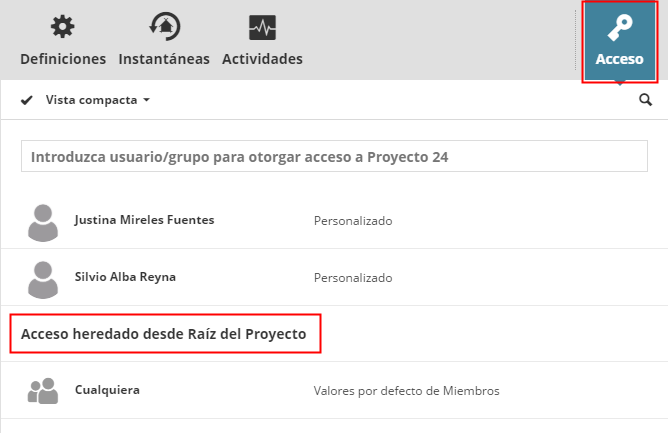Click the Cualquiera group name
The height and width of the screenshot is (433, 668).
point(107,390)
